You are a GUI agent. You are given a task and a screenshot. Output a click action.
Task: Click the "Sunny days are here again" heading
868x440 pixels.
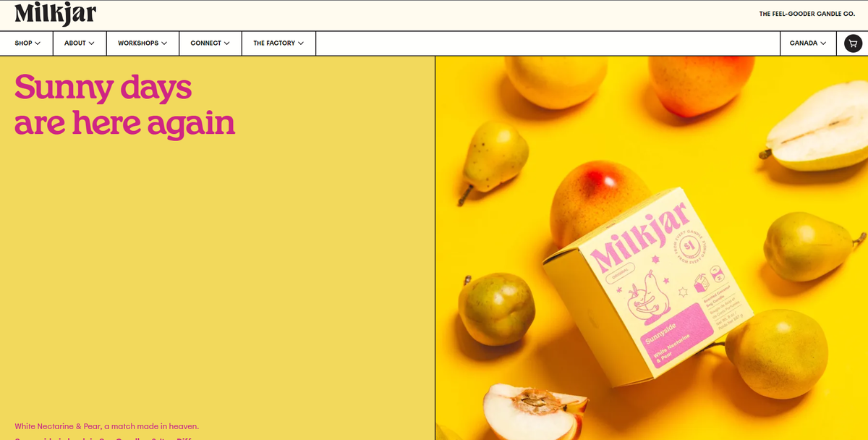[124, 105]
